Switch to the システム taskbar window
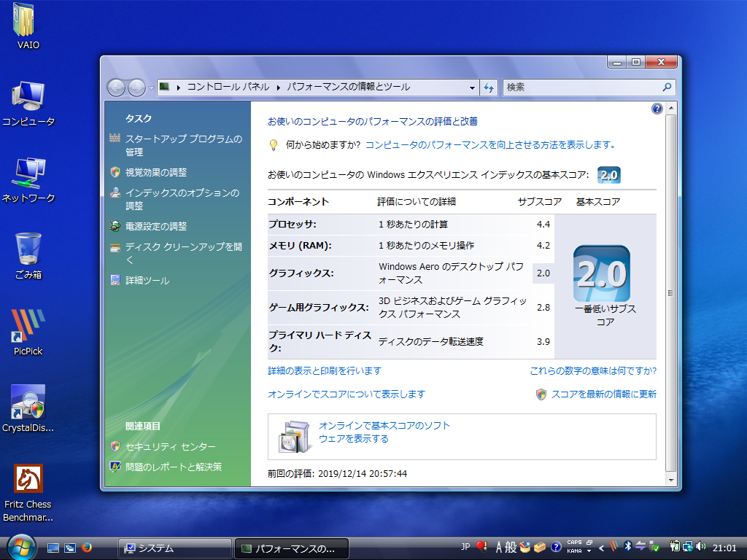 click(174, 548)
